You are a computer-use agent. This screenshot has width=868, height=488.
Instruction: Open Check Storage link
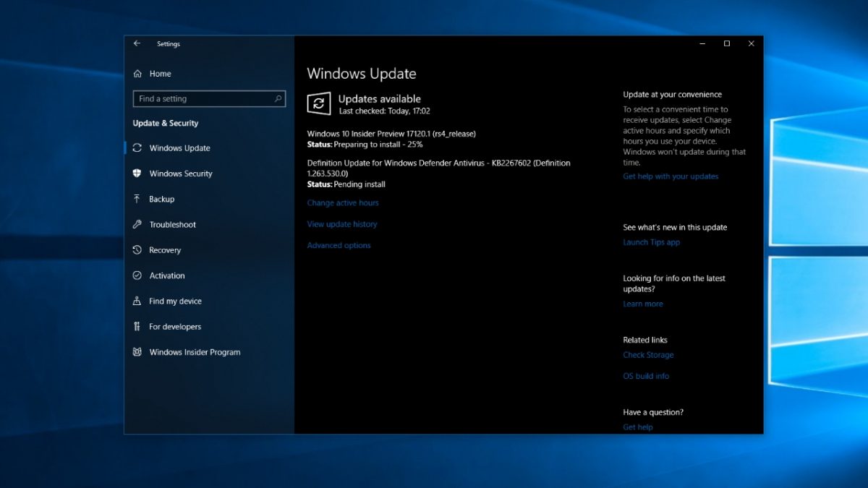(648, 354)
